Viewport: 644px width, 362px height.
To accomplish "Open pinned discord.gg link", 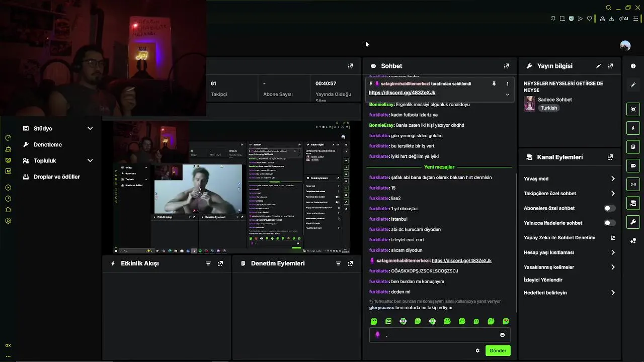I will (402, 93).
